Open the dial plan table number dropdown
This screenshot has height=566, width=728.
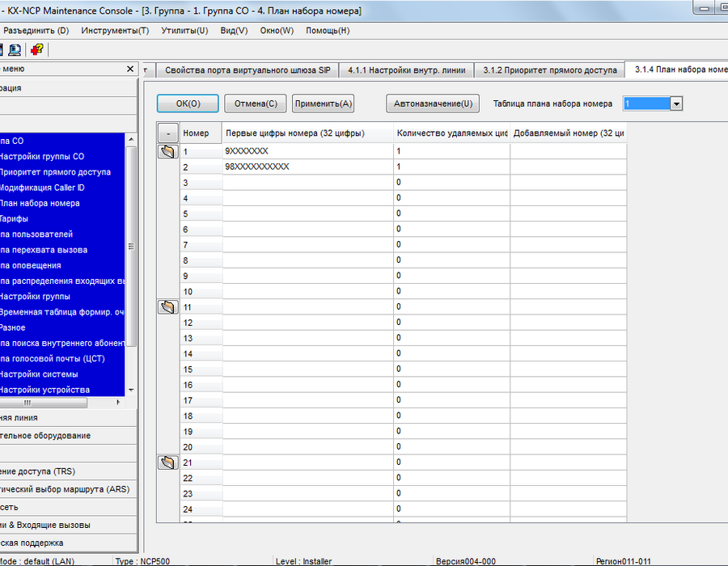(676, 104)
